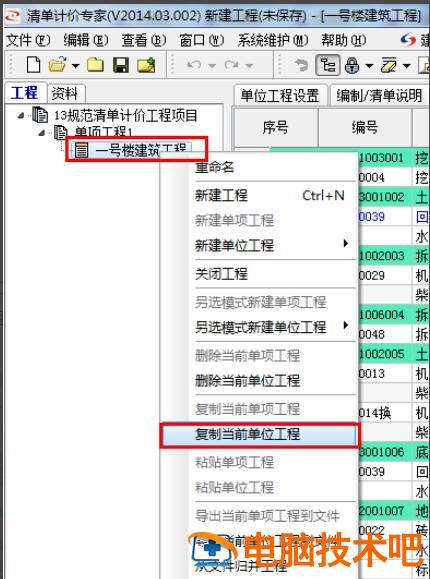Screen dimensions: 430x579
Task: Open the undo history dropdown arrow
Action: (x=212, y=66)
